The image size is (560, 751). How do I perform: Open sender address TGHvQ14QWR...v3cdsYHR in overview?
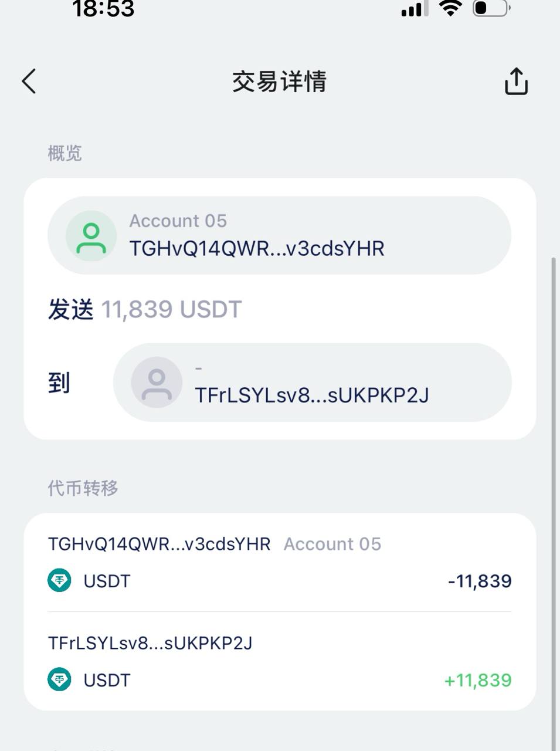257,249
